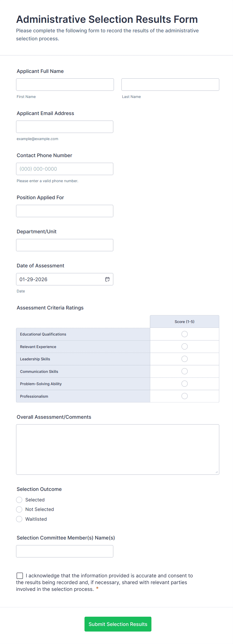Click the Position Applied For field
Screen dimensions: 233x644
65,211
